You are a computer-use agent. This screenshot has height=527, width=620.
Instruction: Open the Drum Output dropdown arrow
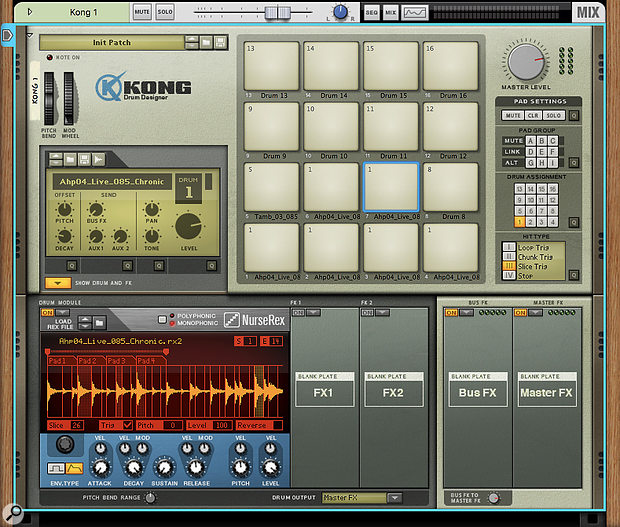point(395,498)
